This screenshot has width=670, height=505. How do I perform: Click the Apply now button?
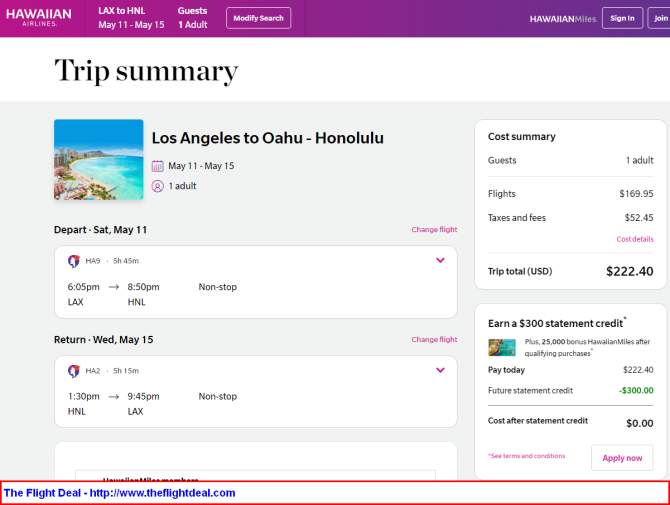622,458
